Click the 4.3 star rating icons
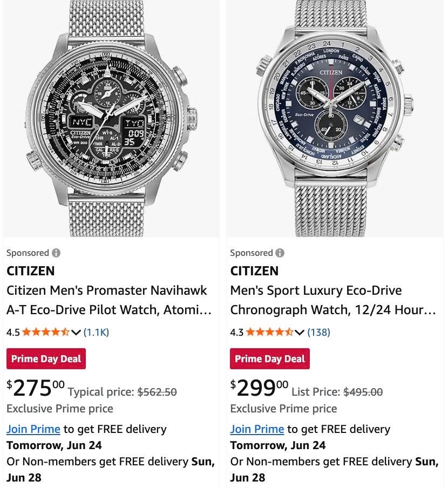This screenshot has width=448, height=488. 270,332
